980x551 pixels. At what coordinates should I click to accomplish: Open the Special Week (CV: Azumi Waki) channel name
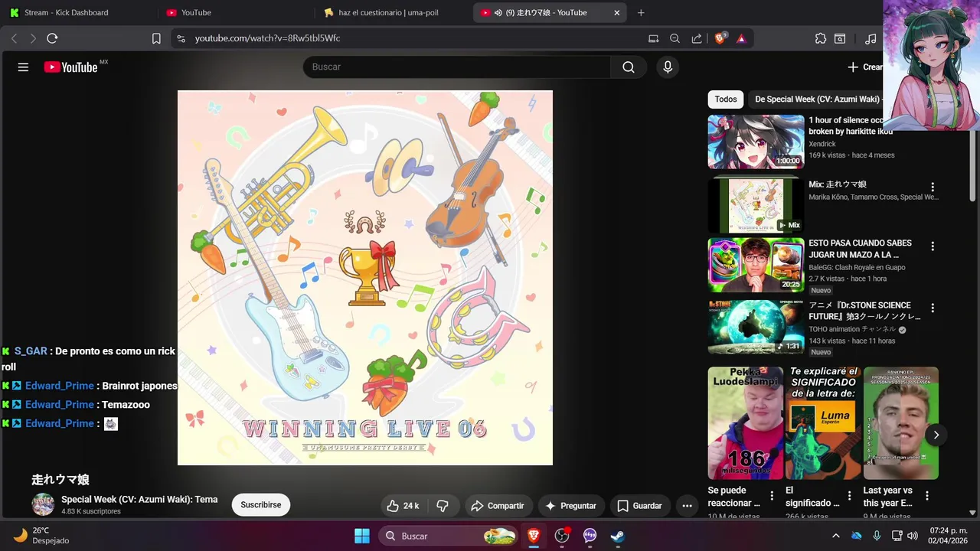[139, 499]
